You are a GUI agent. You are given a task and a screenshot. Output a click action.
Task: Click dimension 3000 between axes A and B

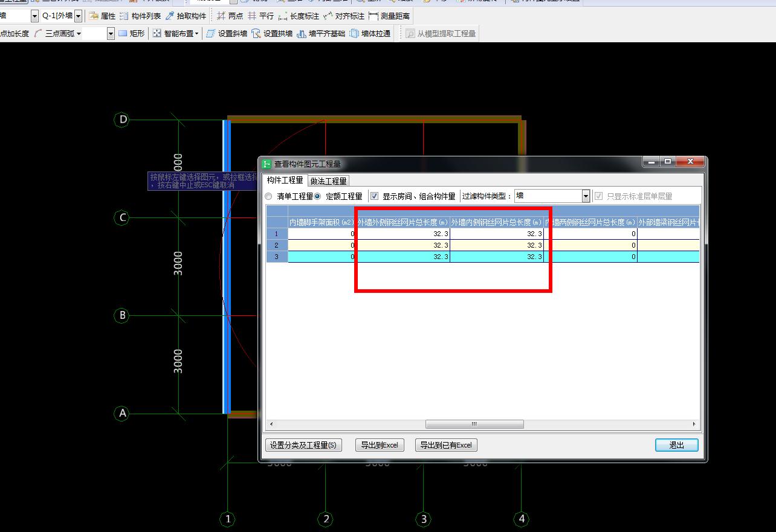click(178, 361)
